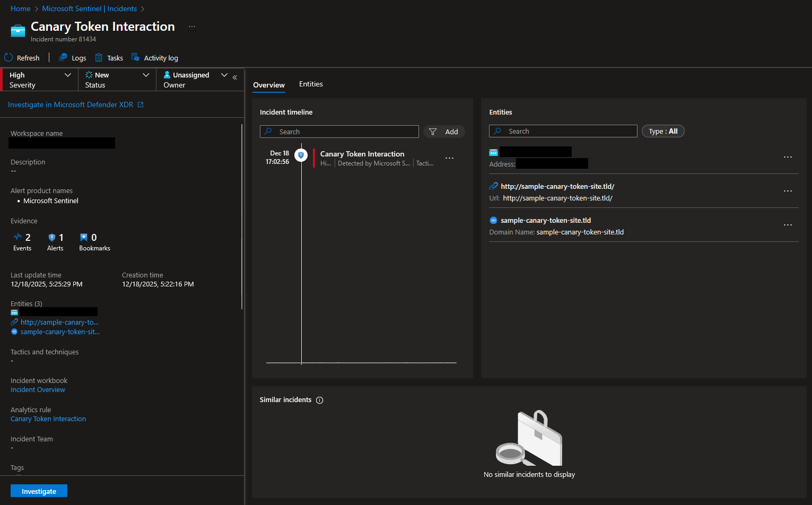Select the Dec 18 timeline alert marker

pyautogui.click(x=301, y=155)
